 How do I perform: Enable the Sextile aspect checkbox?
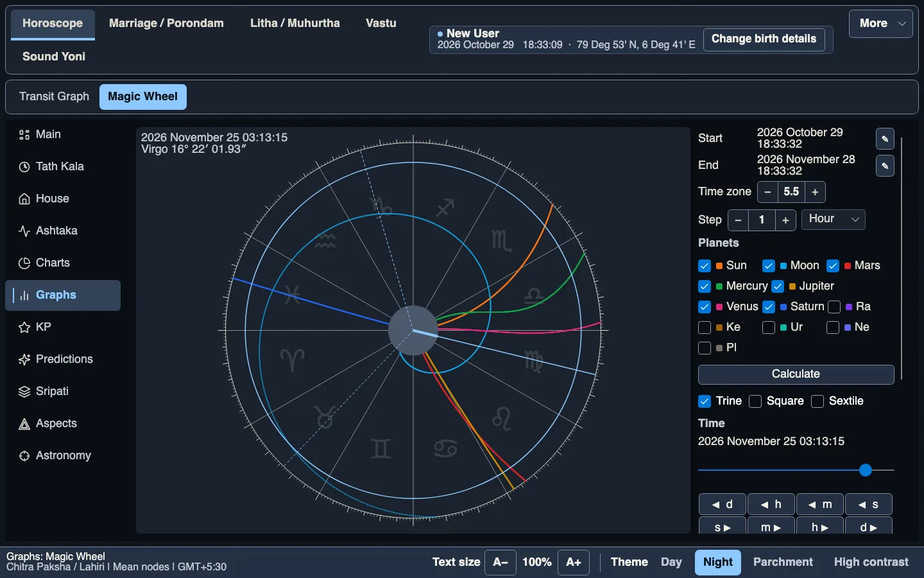[817, 401]
